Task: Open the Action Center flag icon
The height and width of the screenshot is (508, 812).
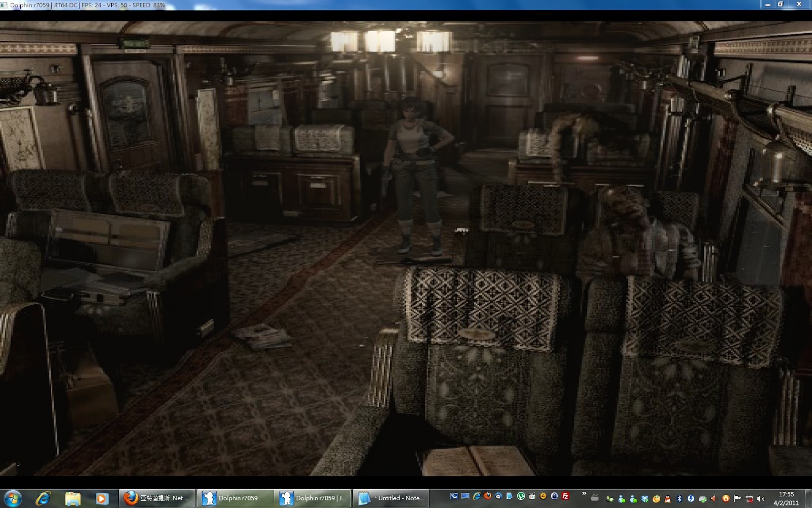Action: [737, 499]
